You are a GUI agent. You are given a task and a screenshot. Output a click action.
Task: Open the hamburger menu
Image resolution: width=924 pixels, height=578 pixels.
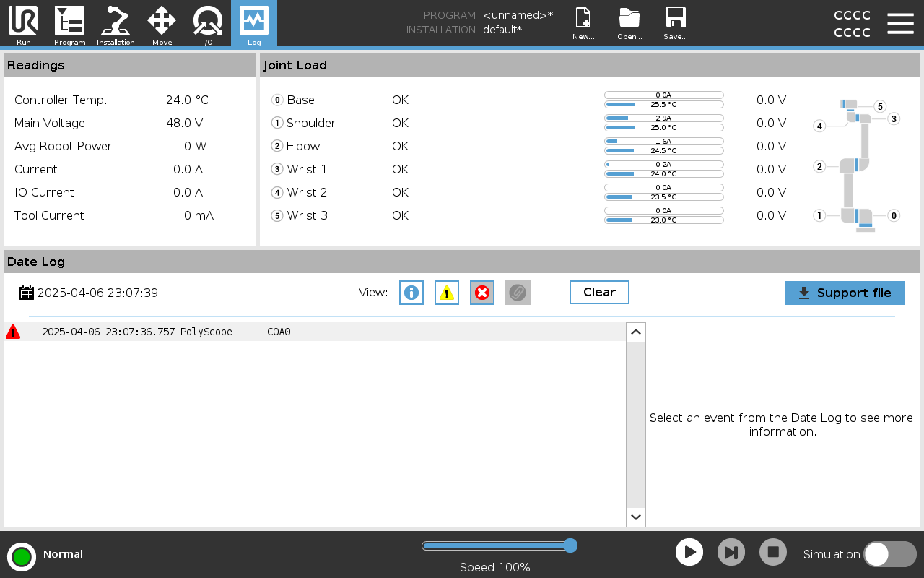tap(900, 23)
